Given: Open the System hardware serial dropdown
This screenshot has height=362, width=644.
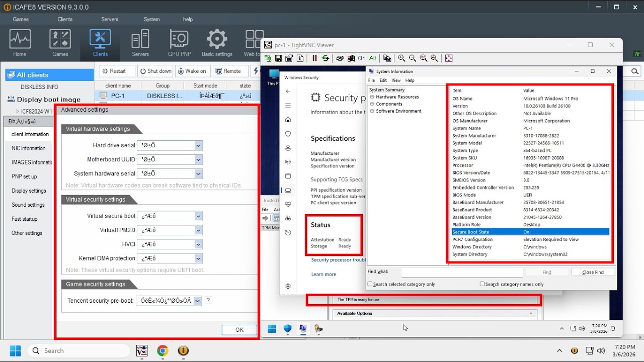Looking at the screenshot, I should pos(198,173).
